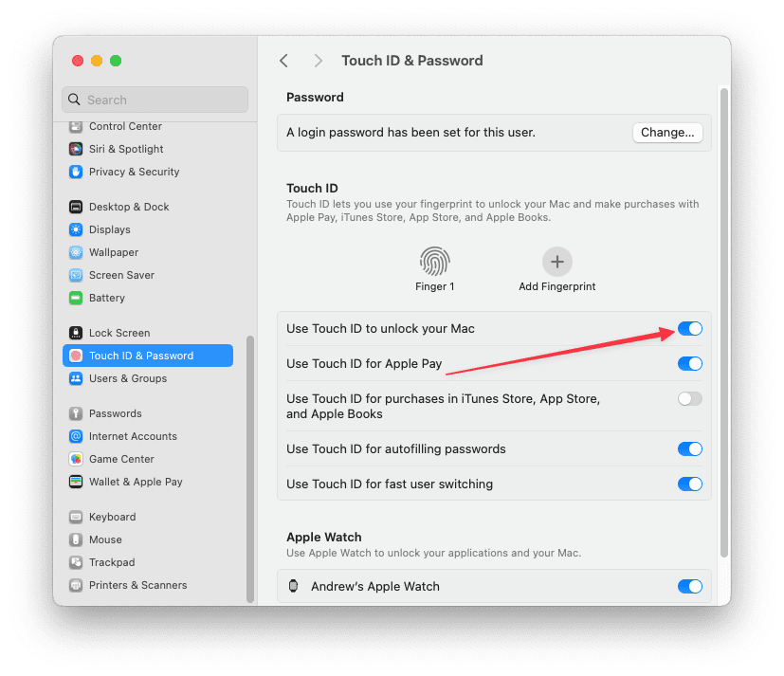Screen dimensions: 784x676
Task: Open Privacy & Security settings
Action: [148, 172]
